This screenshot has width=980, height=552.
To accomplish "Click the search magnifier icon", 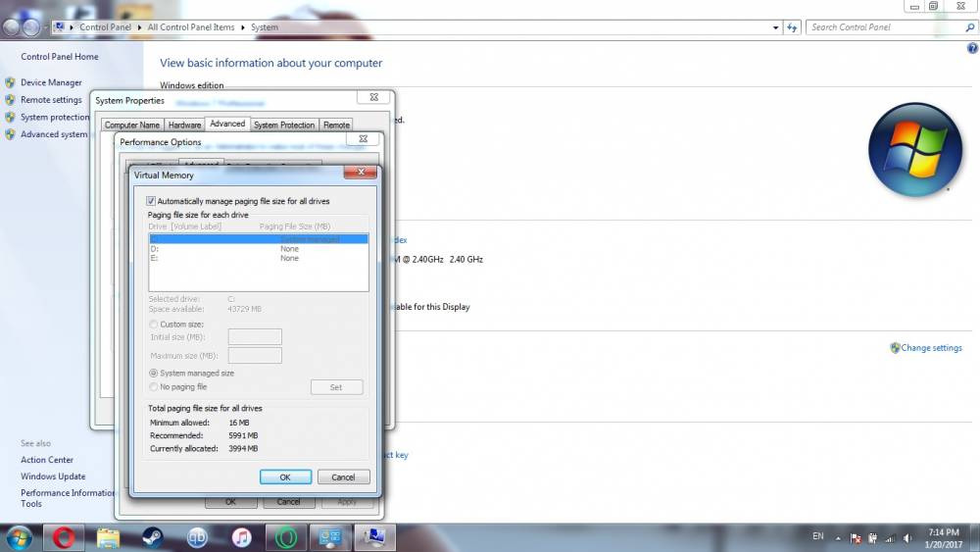I will point(970,27).
